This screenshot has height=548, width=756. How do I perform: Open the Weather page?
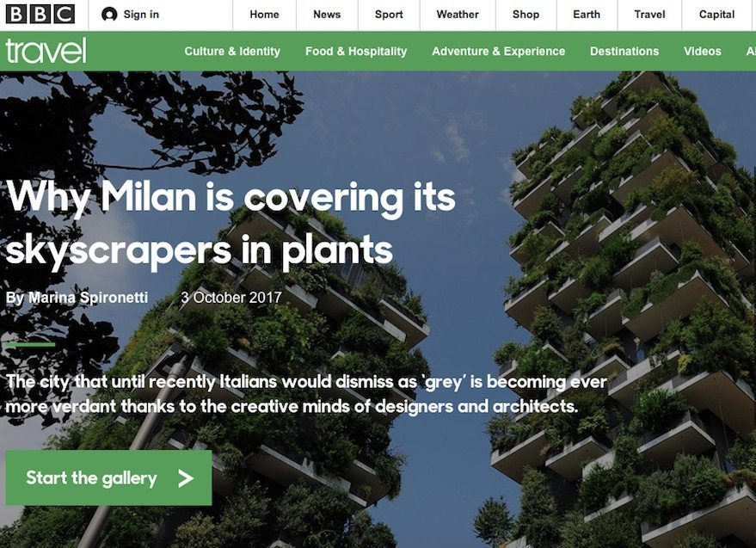[458, 15]
